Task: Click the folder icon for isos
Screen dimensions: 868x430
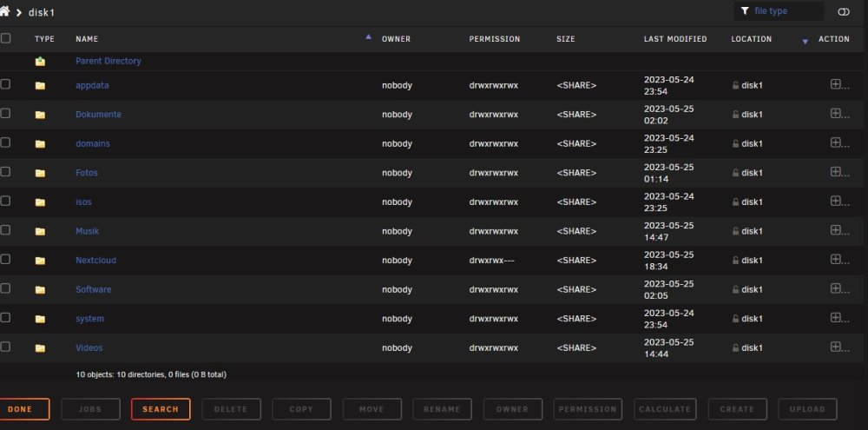Action: [40, 202]
